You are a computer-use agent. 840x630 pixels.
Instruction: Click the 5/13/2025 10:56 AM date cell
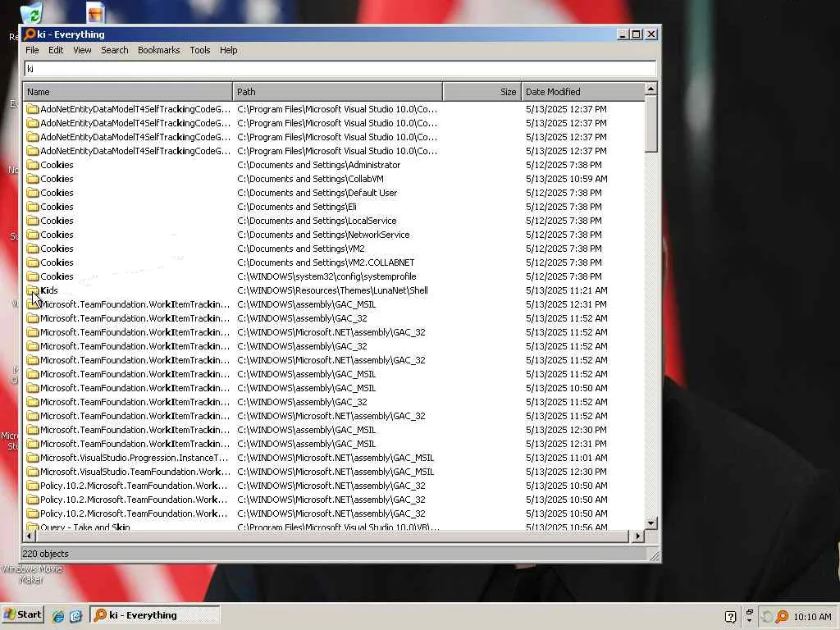tap(566, 527)
